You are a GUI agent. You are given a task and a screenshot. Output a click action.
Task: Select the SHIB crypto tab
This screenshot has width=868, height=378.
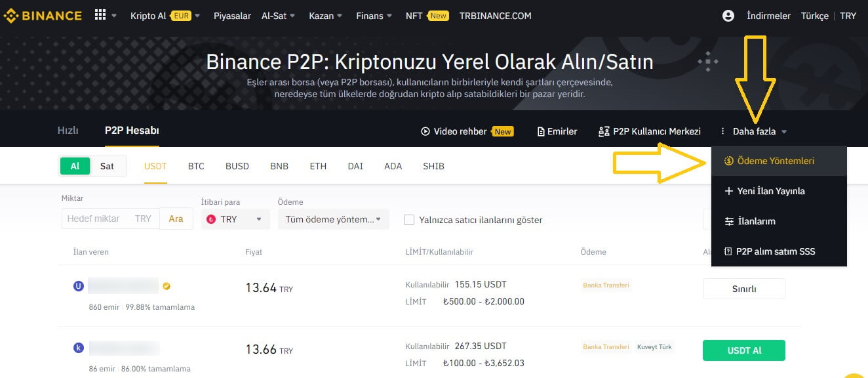click(433, 166)
